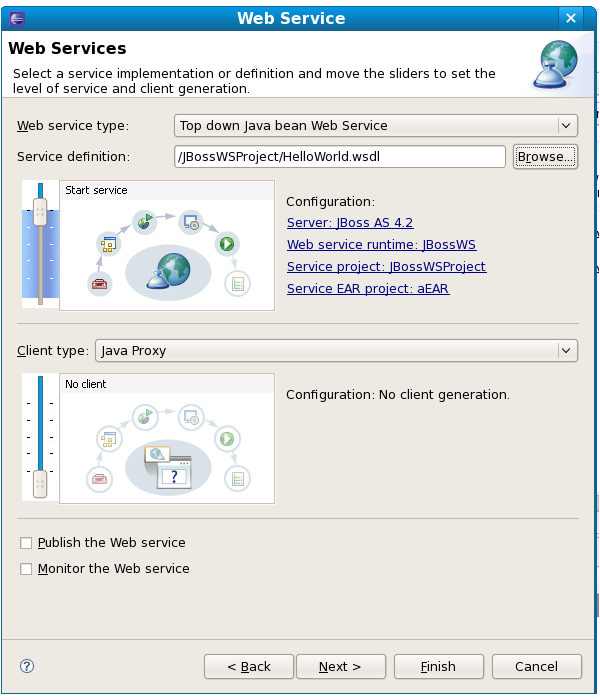Expand the Client type combo box
Screen dimensions: 600x700
336,351
